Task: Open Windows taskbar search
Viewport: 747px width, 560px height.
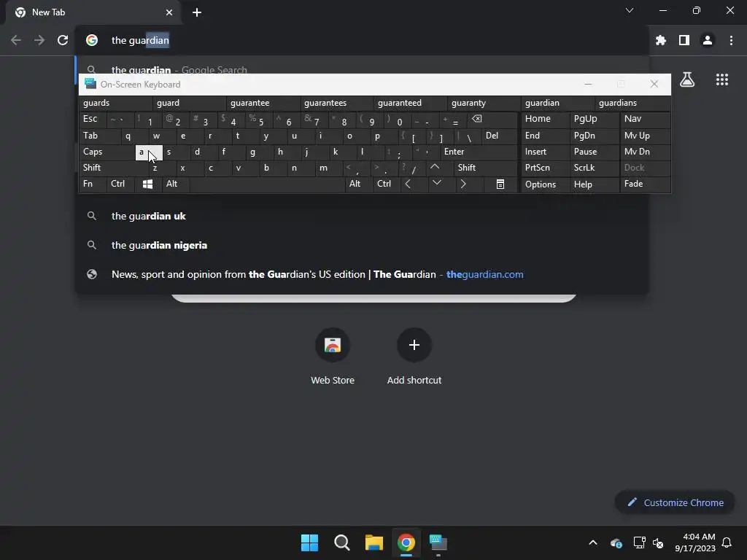Action: (341, 542)
